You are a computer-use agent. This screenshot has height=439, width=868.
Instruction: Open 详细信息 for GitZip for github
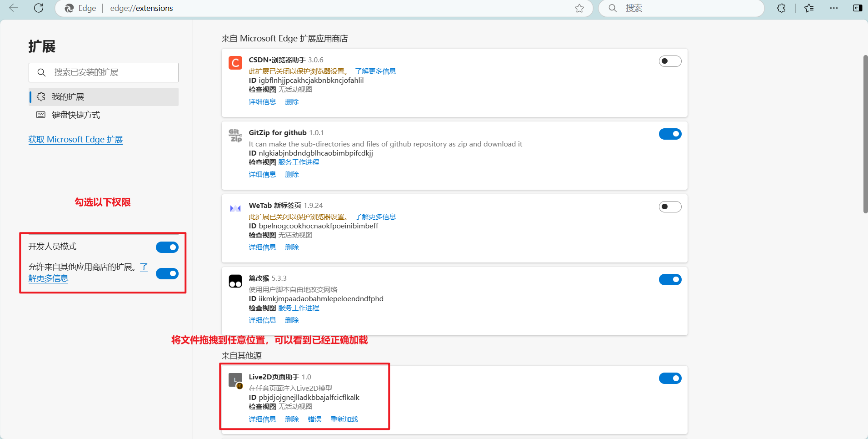click(x=262, y=175)
